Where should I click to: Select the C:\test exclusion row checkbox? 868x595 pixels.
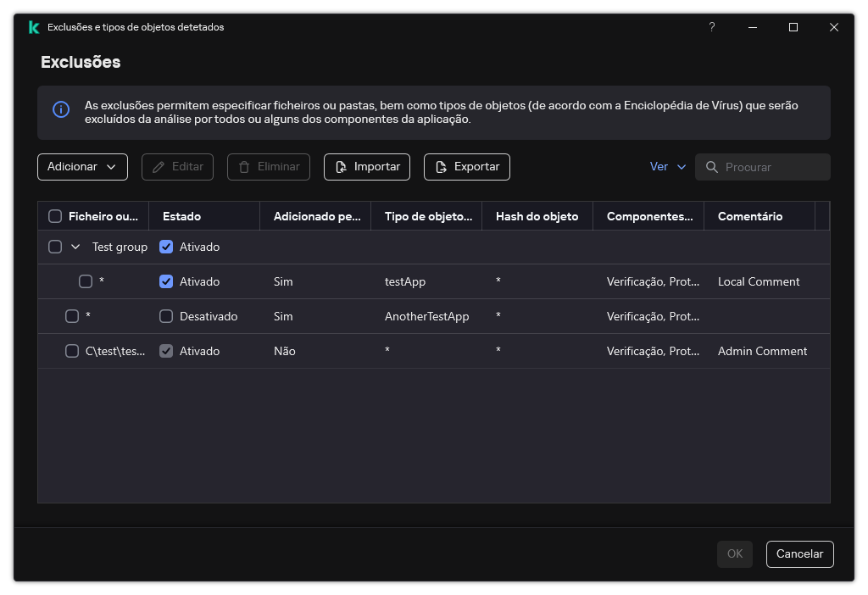pos(72,350)
